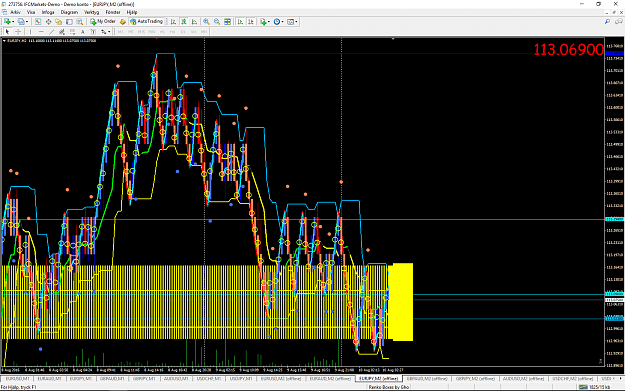Toggle the AutoTrading button
Viewport: 625px width, 391px height.
click(146, 22)
